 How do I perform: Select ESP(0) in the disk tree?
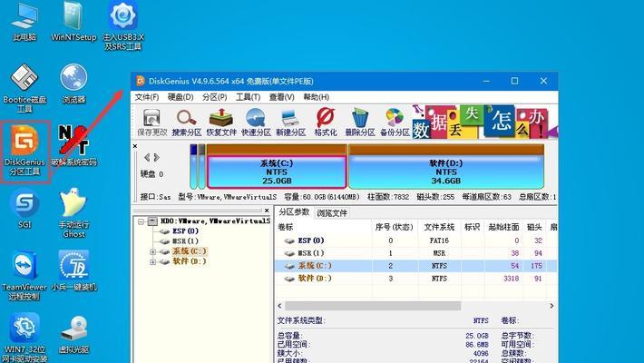point(185,231)
